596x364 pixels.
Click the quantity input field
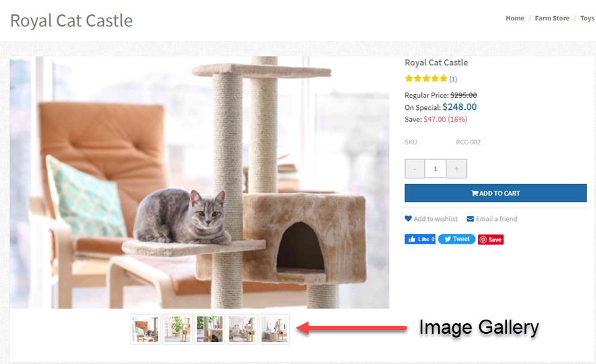(435, 169)
